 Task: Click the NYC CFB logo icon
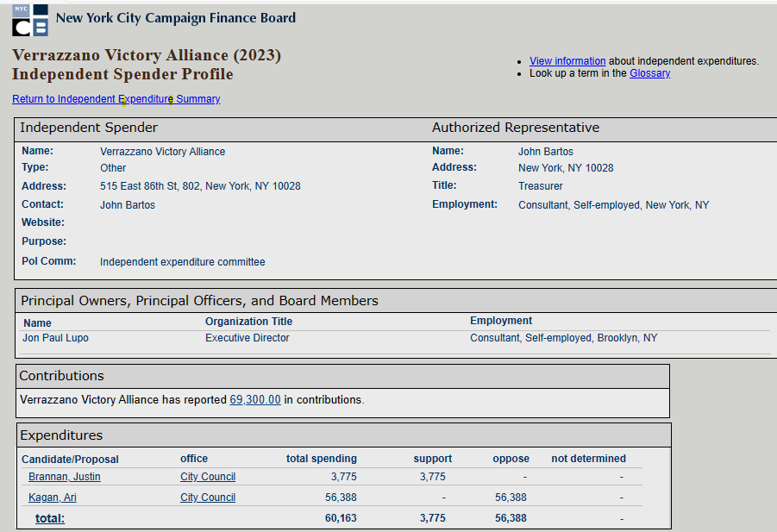(30, 21)
